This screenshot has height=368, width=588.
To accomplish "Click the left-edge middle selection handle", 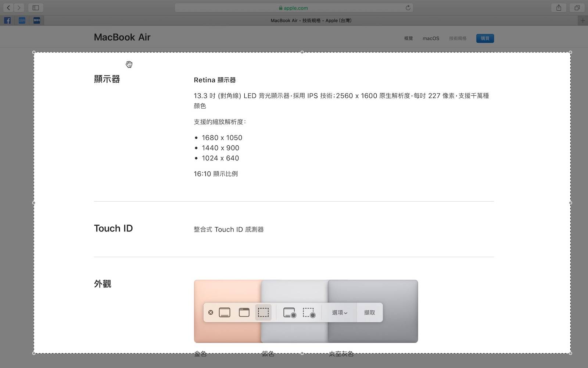I will (34, 203).
